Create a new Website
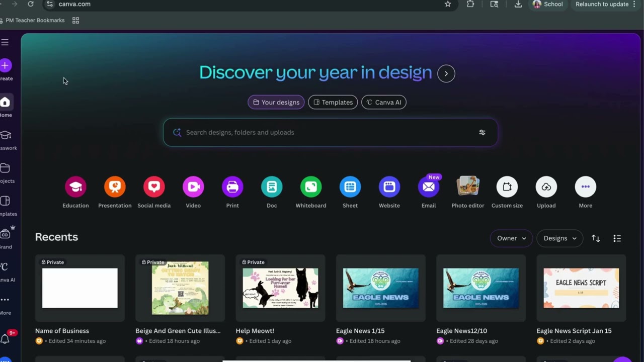The image size is (644, 362). pos(389,187)
